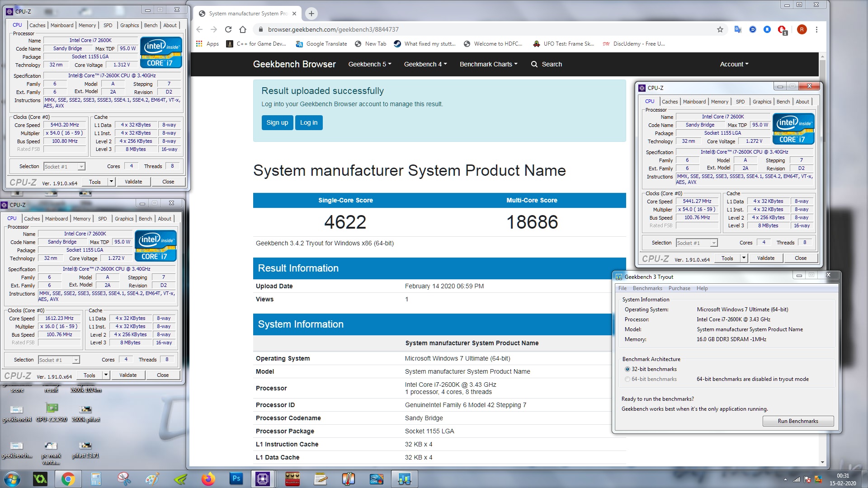The width and height of the screenshot is (868, 488).
Task: Open Apps shortcut in bookmarks bar
Action: click(x=208, y=44)
